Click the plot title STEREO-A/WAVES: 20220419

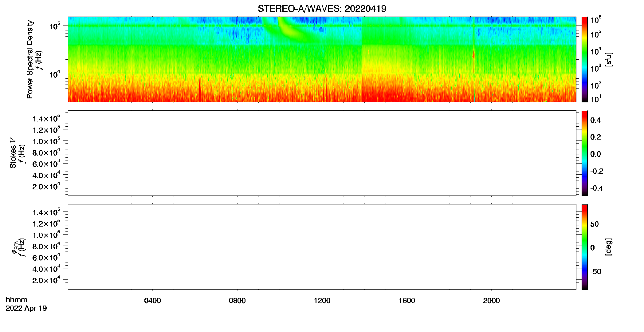tap(322, 9)
